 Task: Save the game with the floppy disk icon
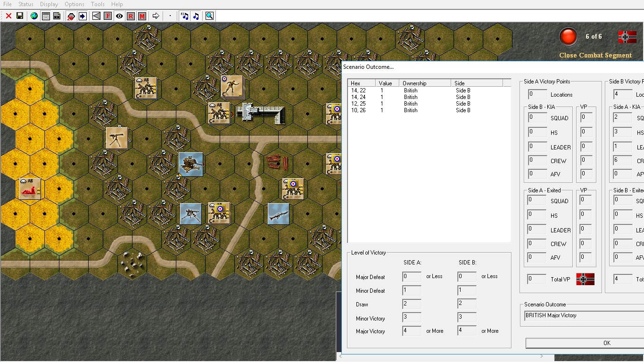(20, 16)
